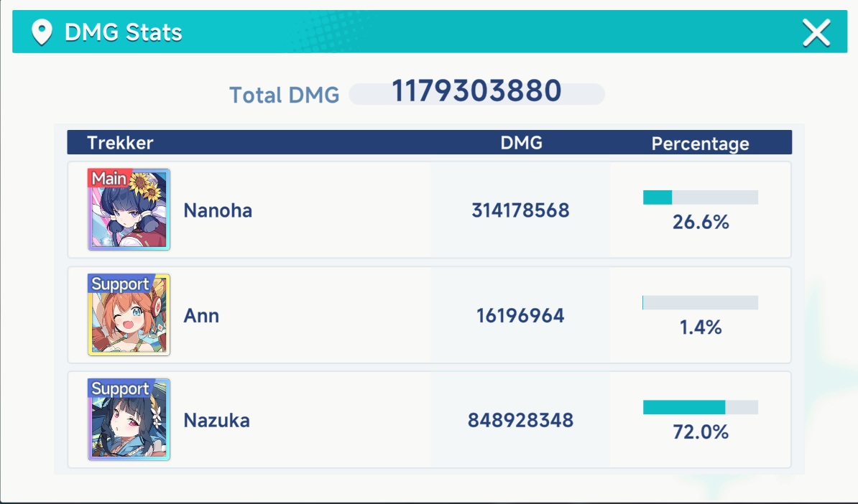Click Nanoha's 26.6% damage bar
Image resolution: width=858 pixels, height=504 pixels.
pos(701,197)
